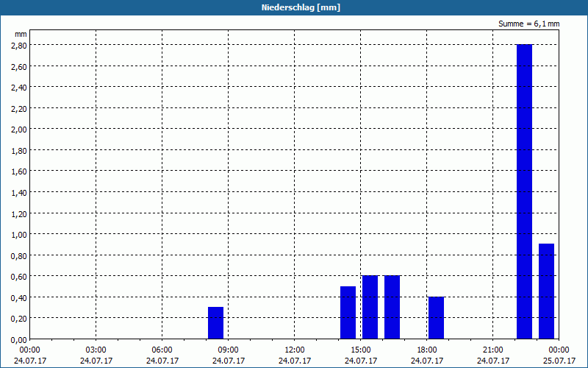Click the 24.07.17 date under 21:00

[493, 361]
